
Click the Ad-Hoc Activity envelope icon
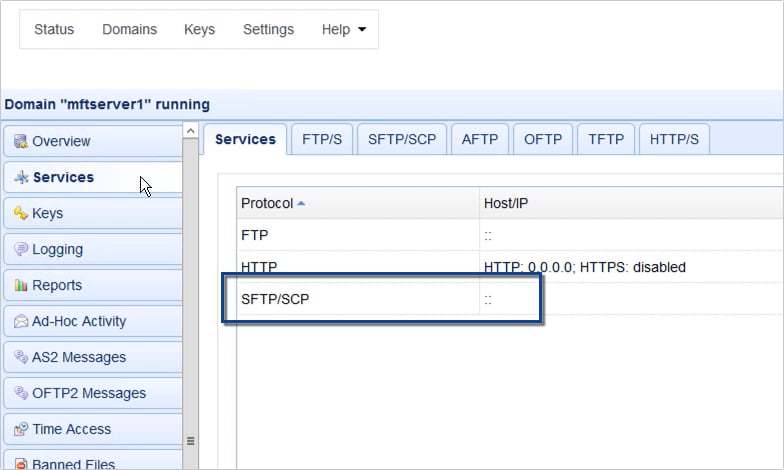click(x=20, y=322)
